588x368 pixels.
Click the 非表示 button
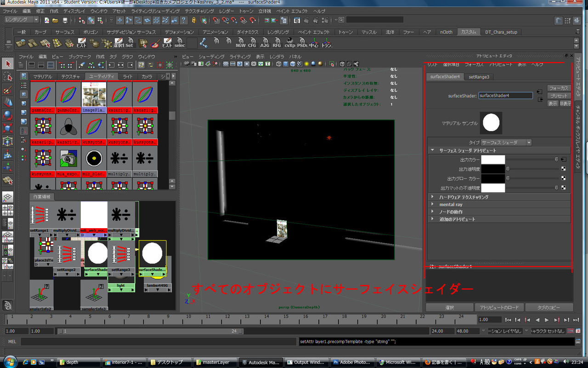click(565, 103)
